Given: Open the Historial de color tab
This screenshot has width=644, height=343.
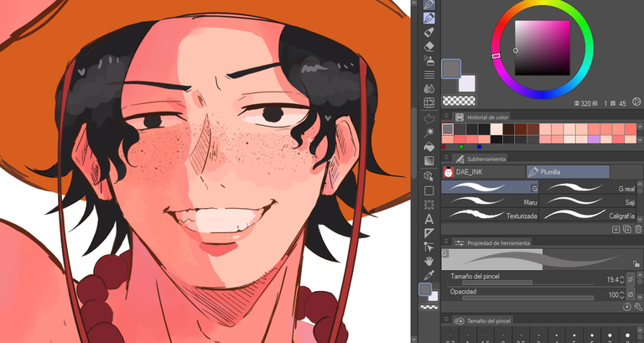Looking at the screenshot, I should point(482,117).
